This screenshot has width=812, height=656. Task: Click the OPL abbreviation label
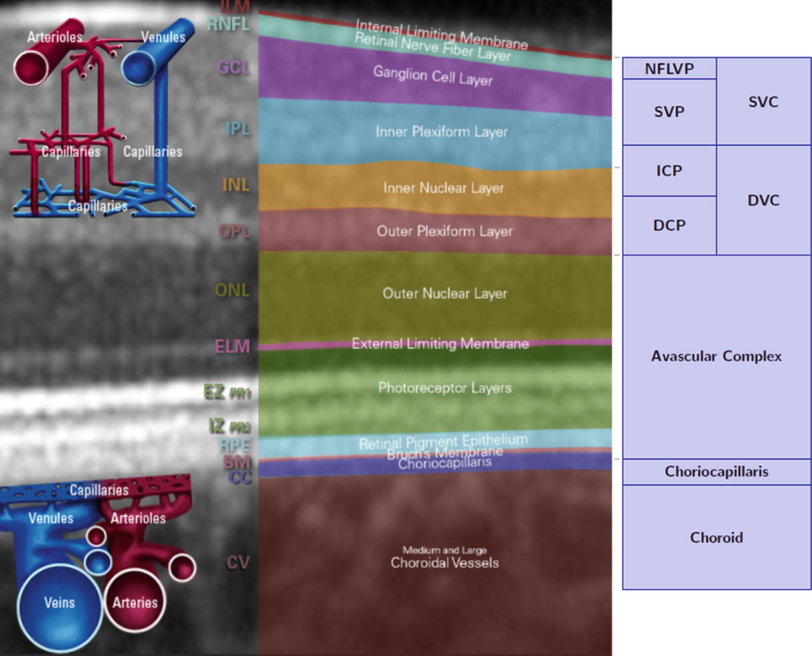[234, 231]
